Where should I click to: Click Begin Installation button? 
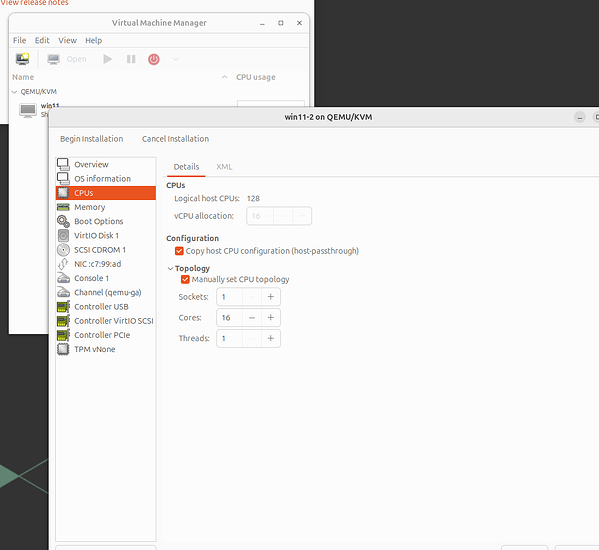coord(92,139)
